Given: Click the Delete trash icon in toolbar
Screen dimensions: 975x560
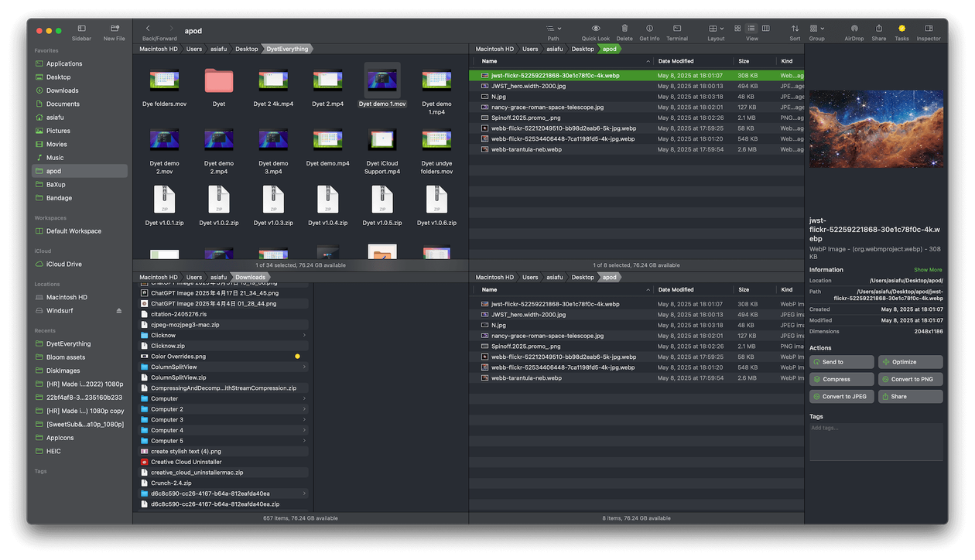Looking at the screenshot, I should tap(624, 29).
